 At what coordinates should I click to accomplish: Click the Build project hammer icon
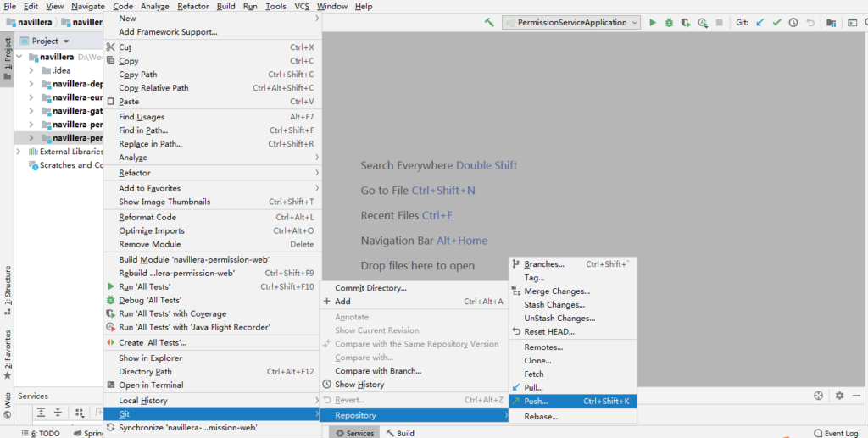[x=490, y=23]
